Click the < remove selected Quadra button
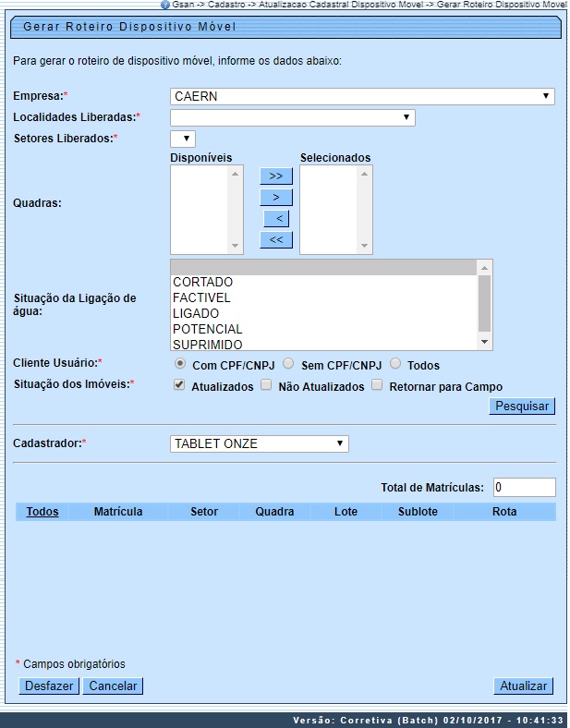This screenshot has width=570, height=728. [x=275, y=219]
